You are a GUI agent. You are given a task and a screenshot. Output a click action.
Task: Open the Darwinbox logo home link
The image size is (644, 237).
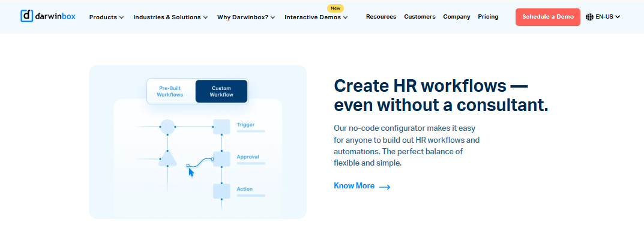(x=48, y=16)
